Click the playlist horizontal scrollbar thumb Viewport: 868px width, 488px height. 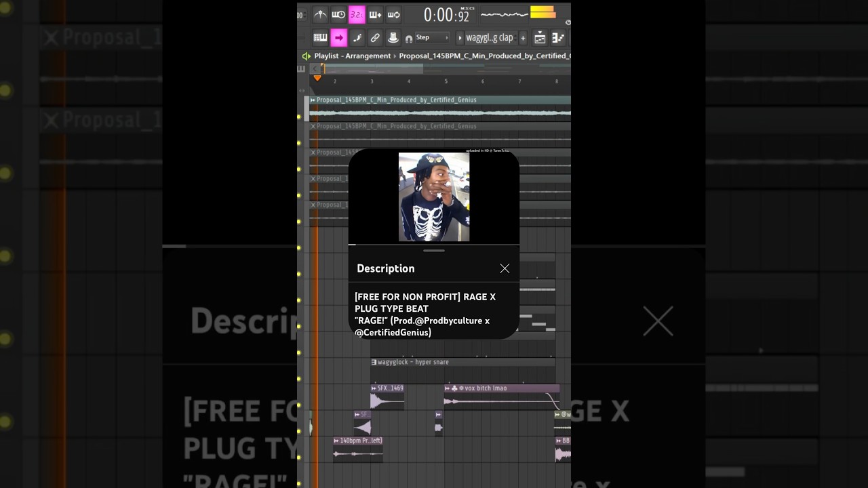pos(372,68)
